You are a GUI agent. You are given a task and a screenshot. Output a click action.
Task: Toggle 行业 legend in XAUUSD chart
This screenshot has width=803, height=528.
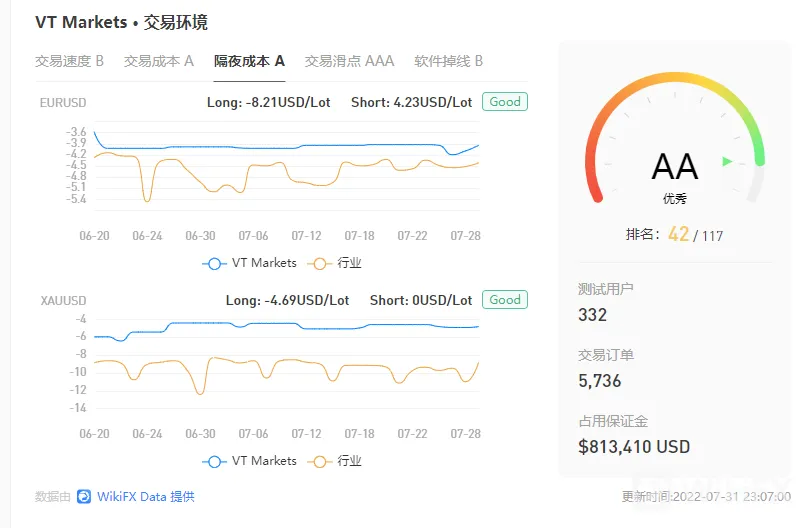334,461
